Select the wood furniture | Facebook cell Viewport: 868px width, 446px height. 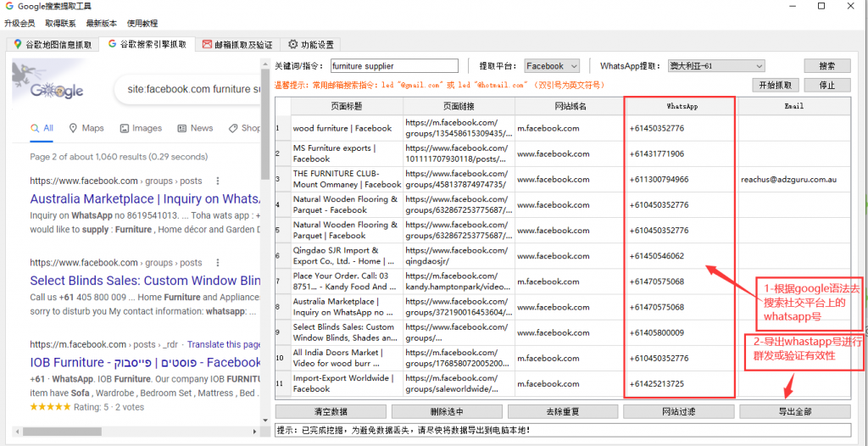click(x=347, y=128)
